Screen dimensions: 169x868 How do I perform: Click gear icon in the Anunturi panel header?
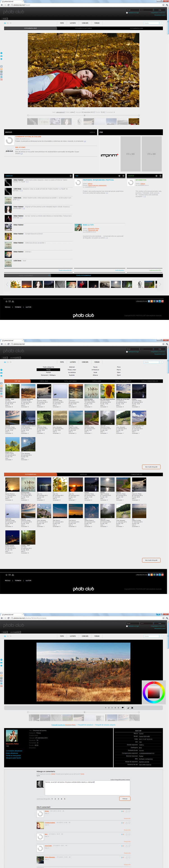click(x=156, y=176)
